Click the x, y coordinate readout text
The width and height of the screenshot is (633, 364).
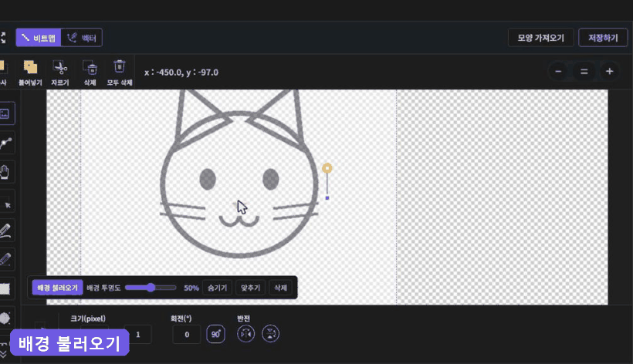181,72
